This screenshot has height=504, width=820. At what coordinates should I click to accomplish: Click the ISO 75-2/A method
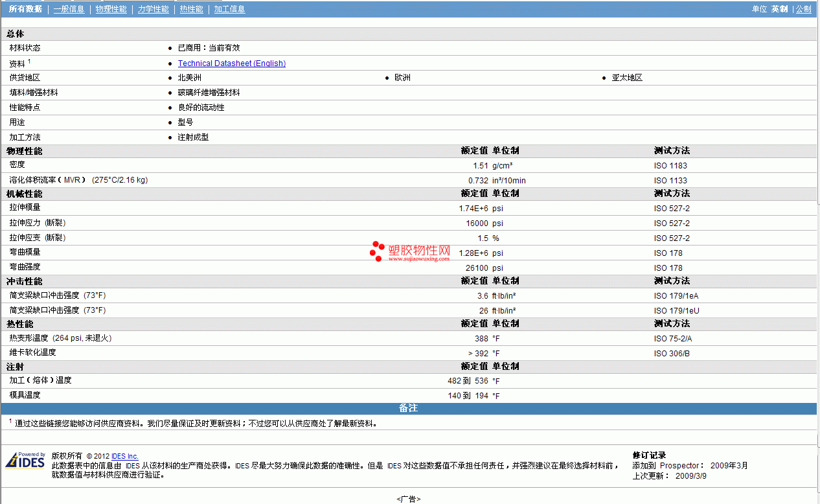click(673, 339)
